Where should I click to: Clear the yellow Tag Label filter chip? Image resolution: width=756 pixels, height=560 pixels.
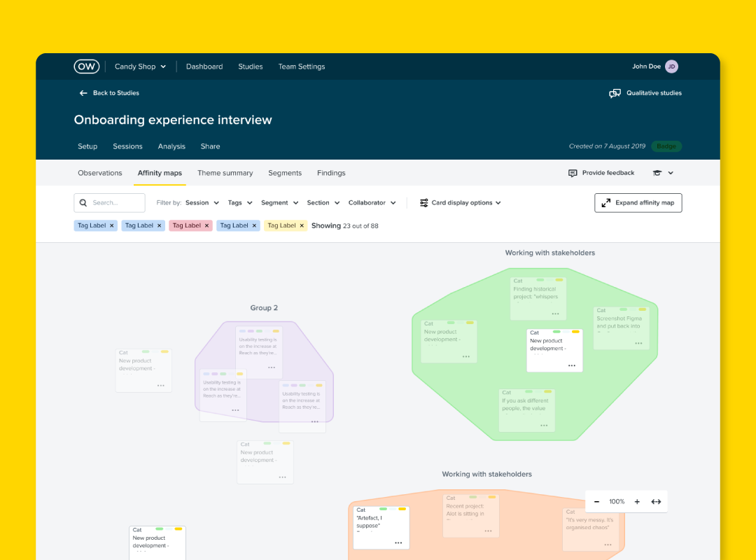[x=301, y=225]
